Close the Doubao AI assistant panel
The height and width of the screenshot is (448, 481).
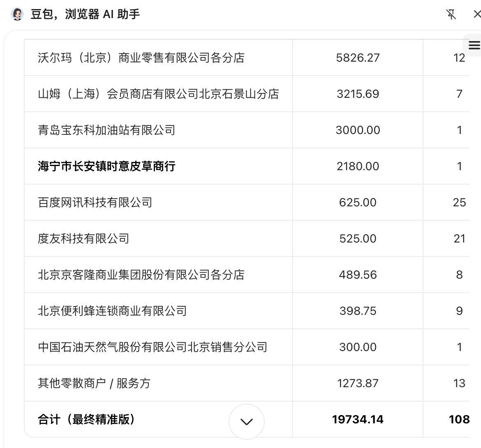tap(476, 14)
